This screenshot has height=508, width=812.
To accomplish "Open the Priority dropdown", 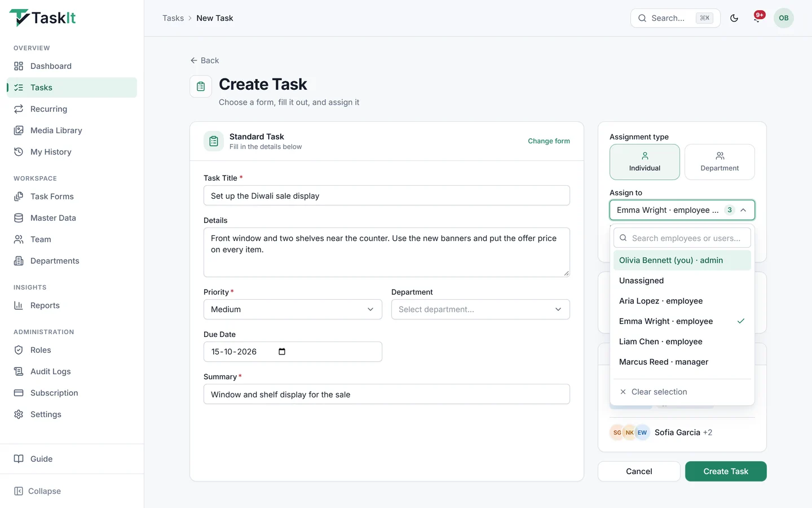I will [x=293, y=309].
